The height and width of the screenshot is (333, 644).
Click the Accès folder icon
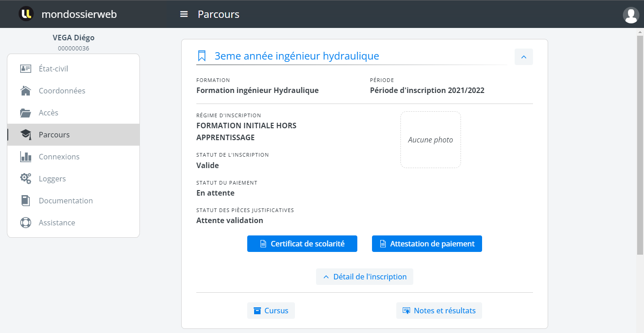pos(26,113)
